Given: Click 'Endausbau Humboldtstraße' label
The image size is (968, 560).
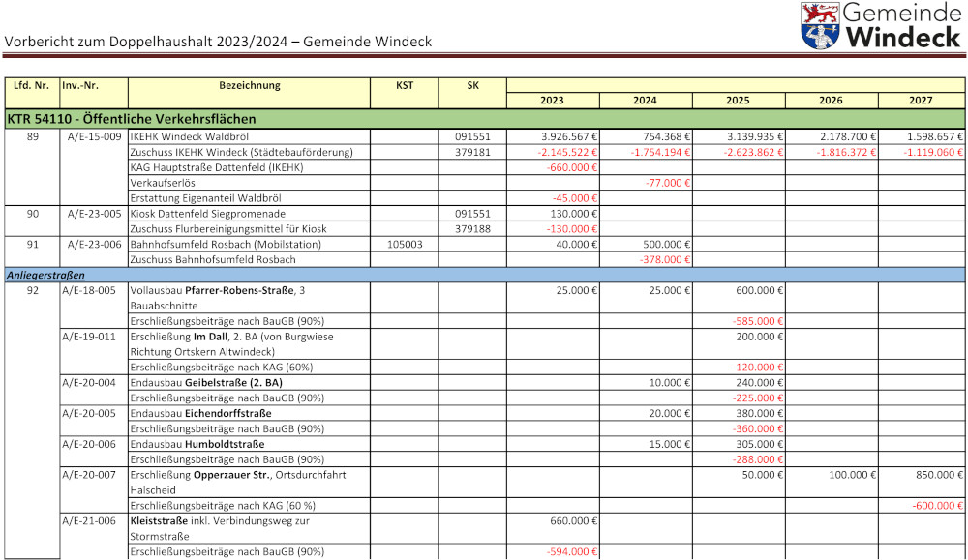Looking at the screenshot, I should [197, 445].
